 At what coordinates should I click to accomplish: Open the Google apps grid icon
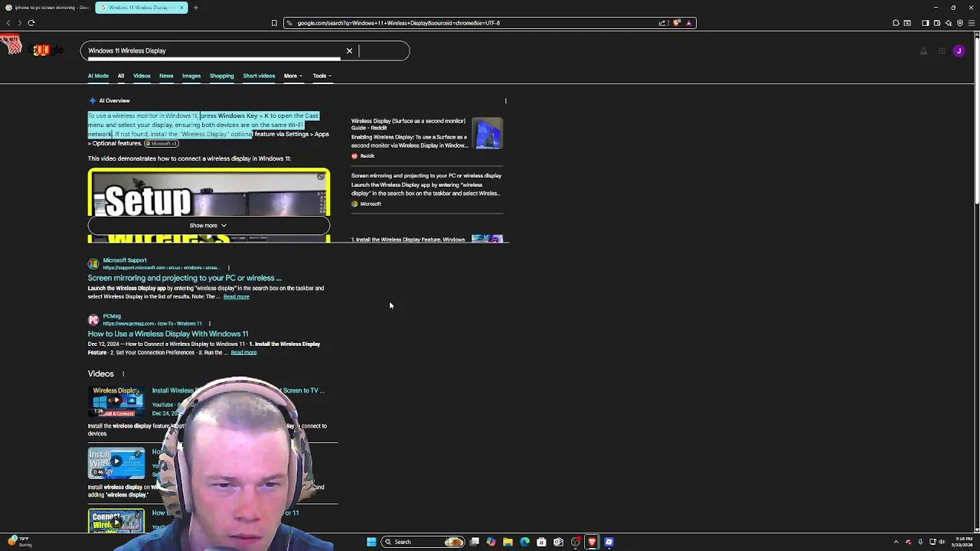942,51
